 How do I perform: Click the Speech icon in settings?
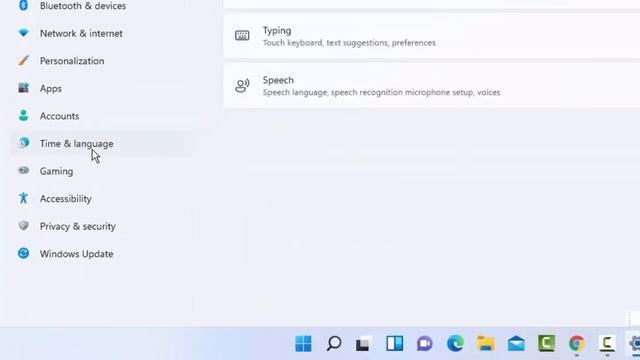point(242,85)
